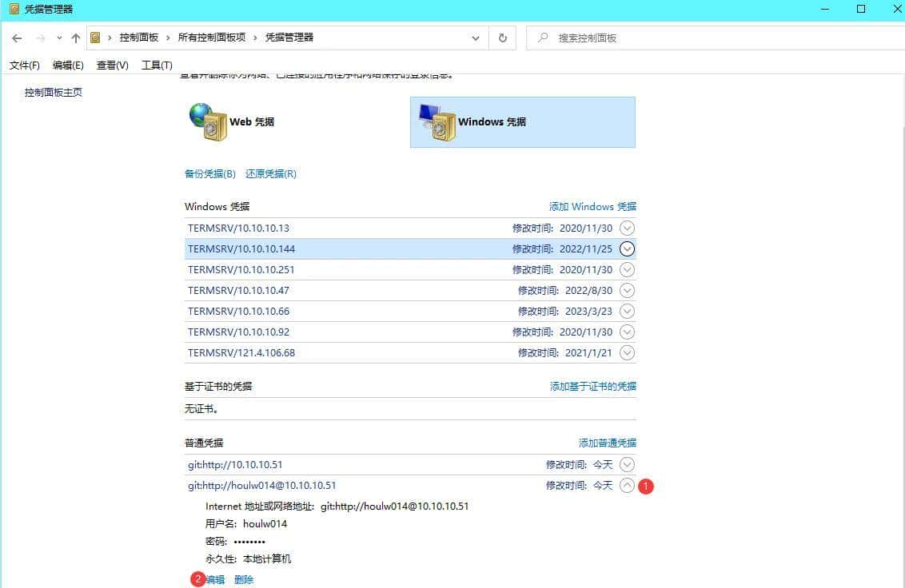Viewport: 905px width, 588px height.
Task: Click the forward navigation arrow
Action: tap(38, 38)
